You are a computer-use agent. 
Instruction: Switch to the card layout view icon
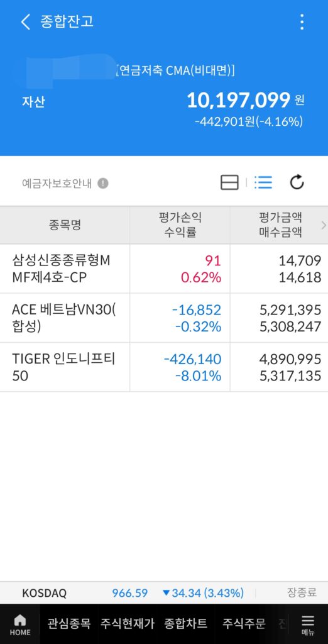(x=229, y=182)
